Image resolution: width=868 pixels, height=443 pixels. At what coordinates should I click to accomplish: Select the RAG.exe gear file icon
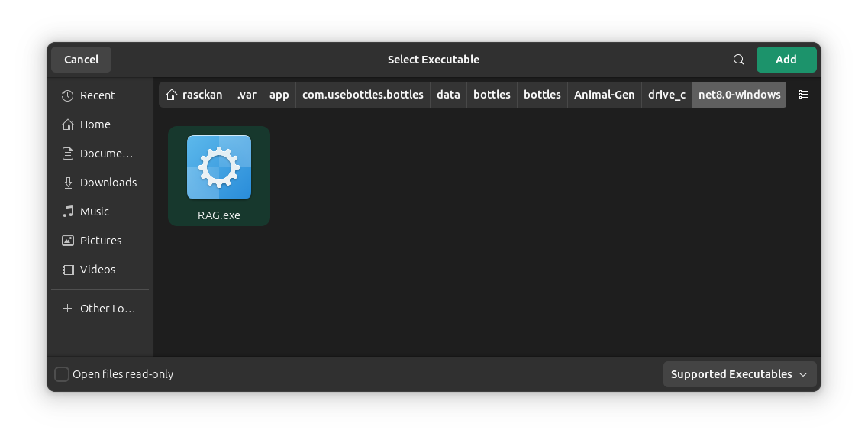[x=219, y=167]
